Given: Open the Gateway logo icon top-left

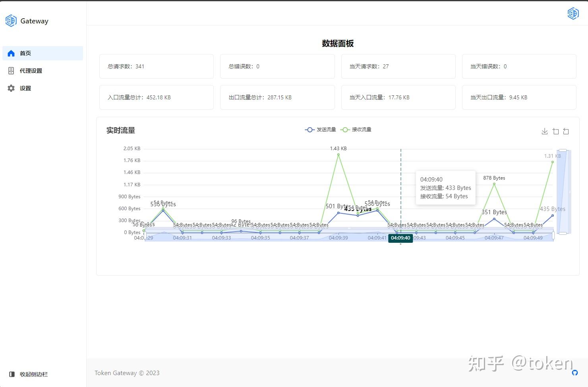Looking at the screenshot, I should tap(11, 21).
